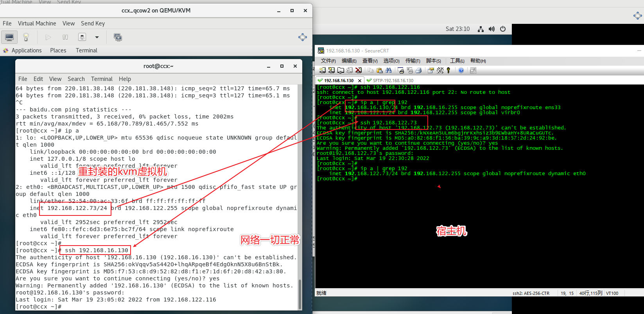644x314 pixels.
Task: Close the 192.168.16.130 tab with X
Action: click(x=360, y=81)
